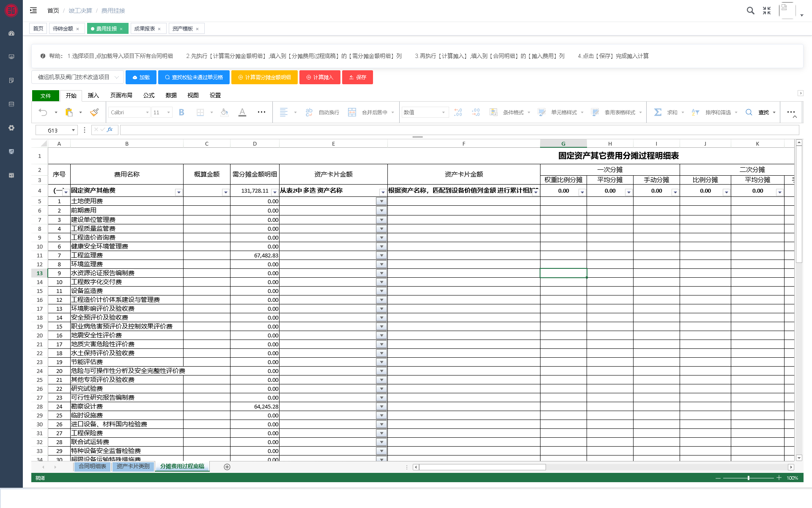Screen dimensions: 812x508
Task: Click the orange 计算需分摊金额明细 button
Action: click(x=264, y=77)
